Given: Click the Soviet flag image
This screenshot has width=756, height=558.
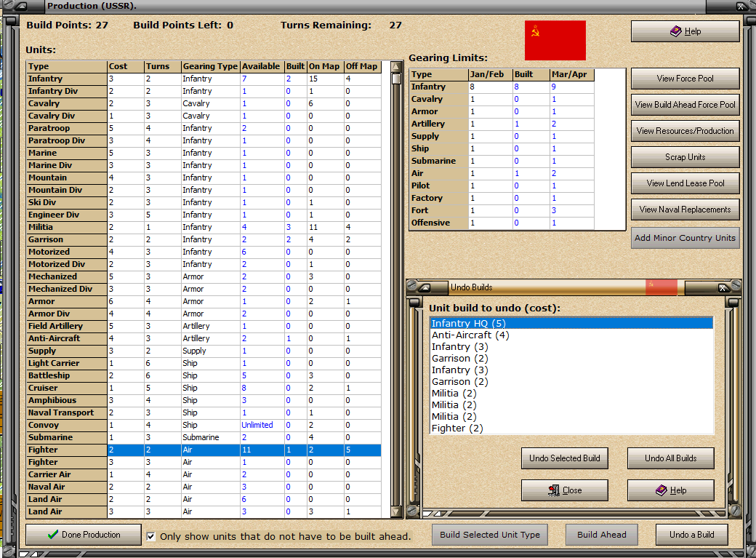Looking at the screenshot, I should [x=555, y=41].
